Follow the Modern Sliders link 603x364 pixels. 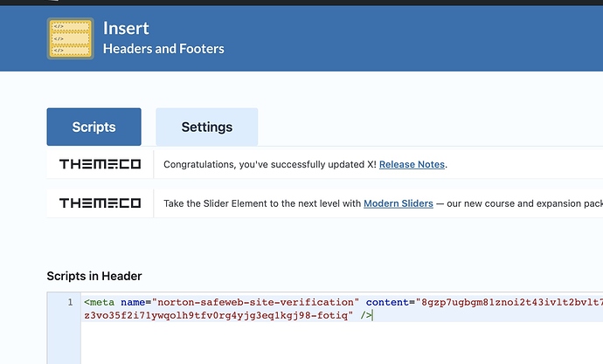coord(398,203)
